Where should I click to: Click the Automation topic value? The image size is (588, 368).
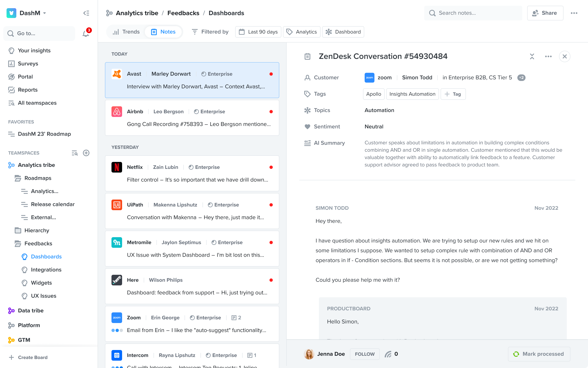(379, 110)
